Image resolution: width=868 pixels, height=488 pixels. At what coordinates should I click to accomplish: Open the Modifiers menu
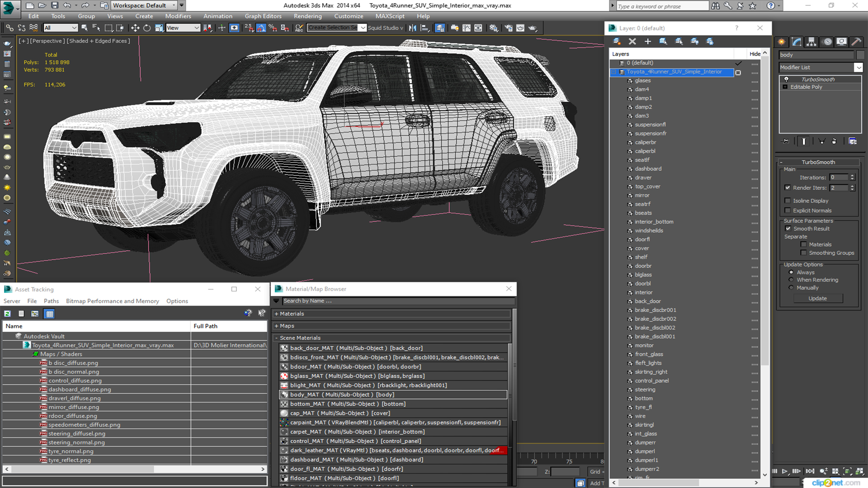pos(178,16)
